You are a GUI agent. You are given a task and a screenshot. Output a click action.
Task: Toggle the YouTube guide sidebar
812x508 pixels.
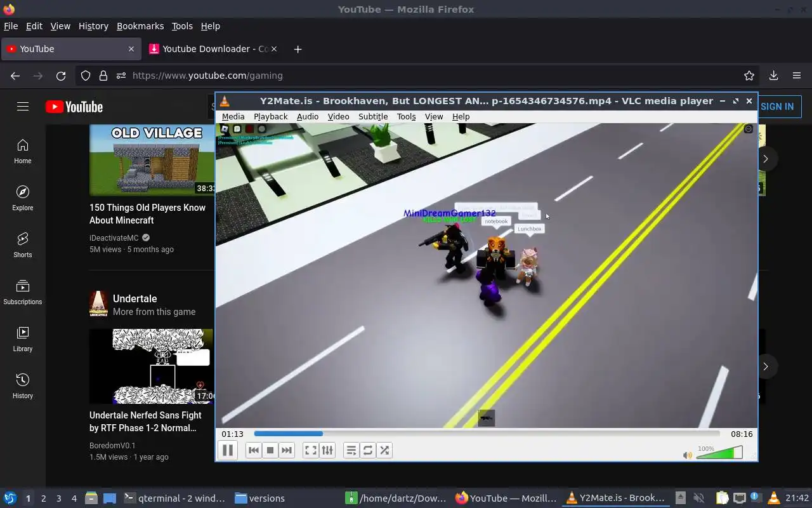23,107
